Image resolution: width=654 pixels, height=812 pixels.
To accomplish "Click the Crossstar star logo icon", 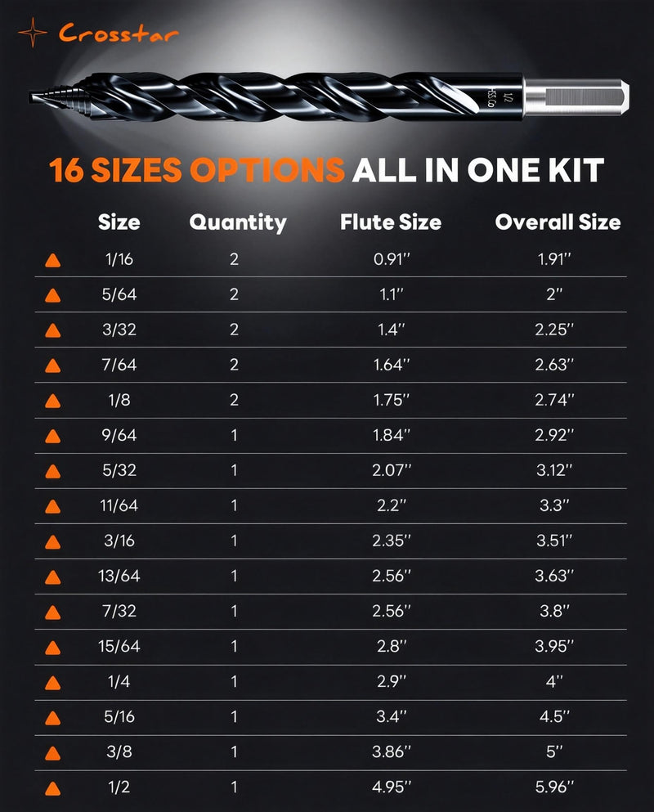I will coord(33,33).
